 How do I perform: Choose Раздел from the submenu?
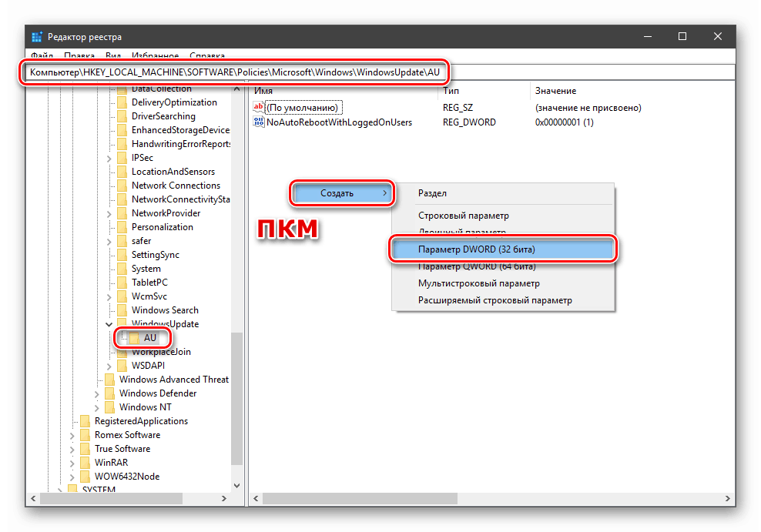503,193
